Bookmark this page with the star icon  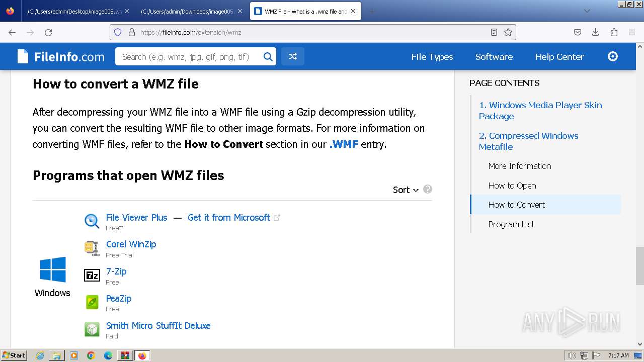[508, 32]
